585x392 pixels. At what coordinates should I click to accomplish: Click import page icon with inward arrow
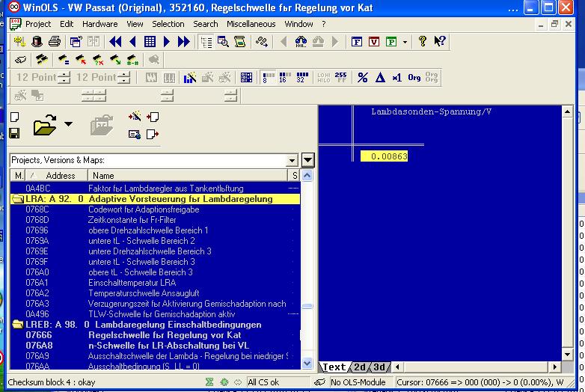click(153, 117)
